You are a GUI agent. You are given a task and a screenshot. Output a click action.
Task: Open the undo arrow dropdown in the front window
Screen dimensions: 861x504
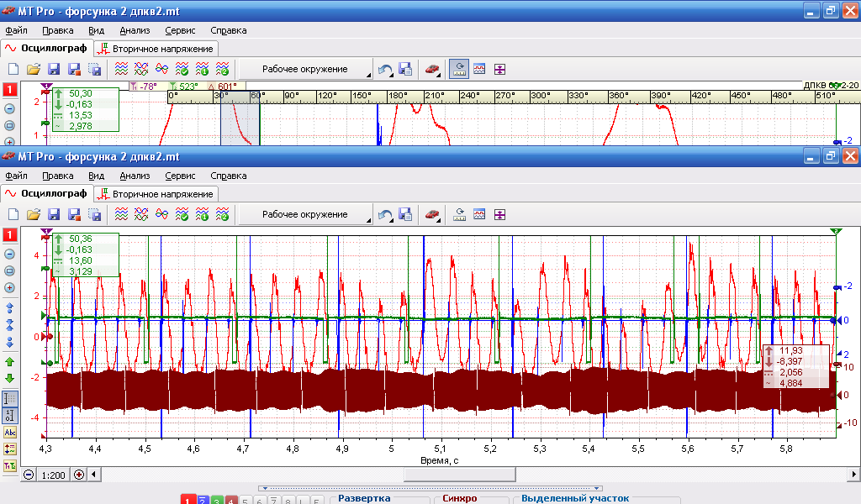coord(385,214)
